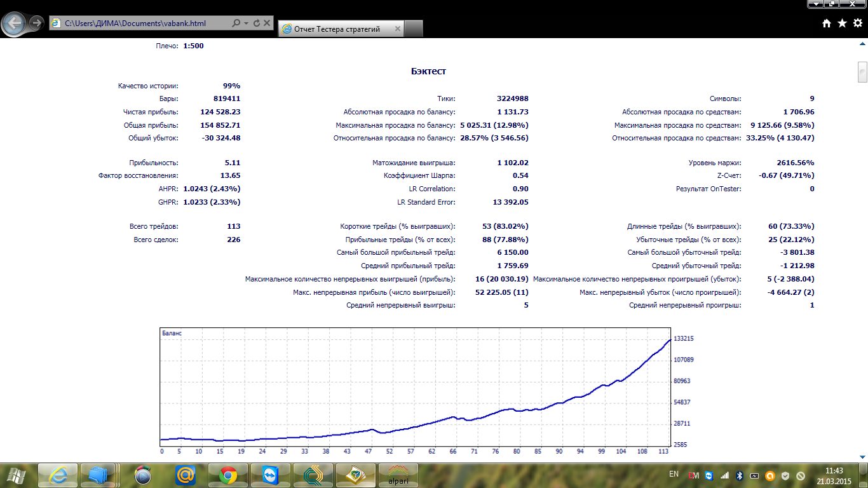This screenshot has width=868, height=488.
Task: Click the vertical scrollbar thumb
Action: click(862, 72)
